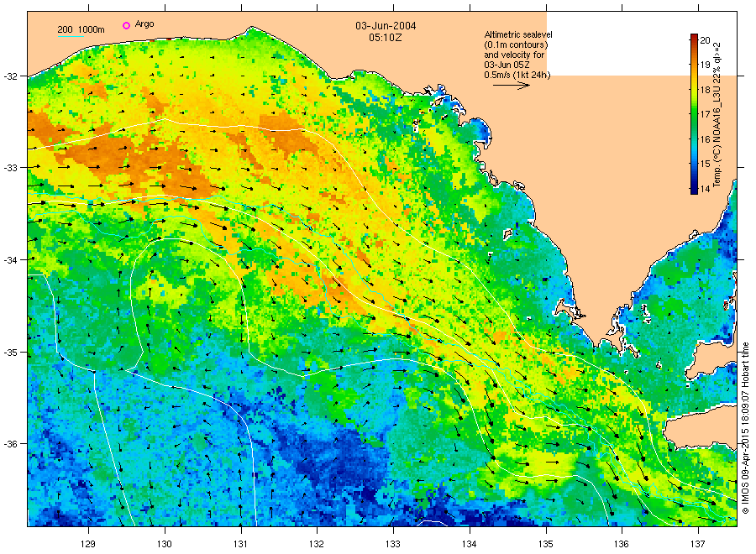The height and width of the screenshot is (554, 756).
Task: Click the 05:10Z time label
Action: pyautogui.click(x=386, y=37)
